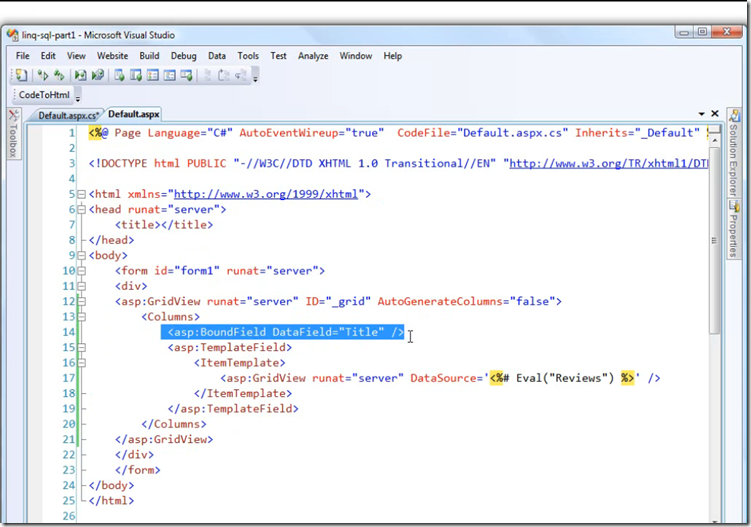Collapse the html element on line 5
The width and height of the screenshot is (751, 527).
81,194
